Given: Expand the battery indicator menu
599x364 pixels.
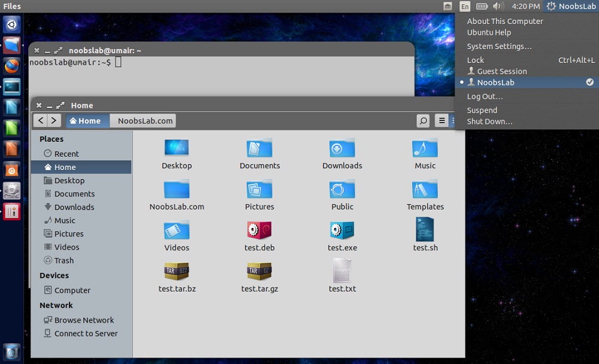Looking at the screenshot, I should [x=482, y=7].
